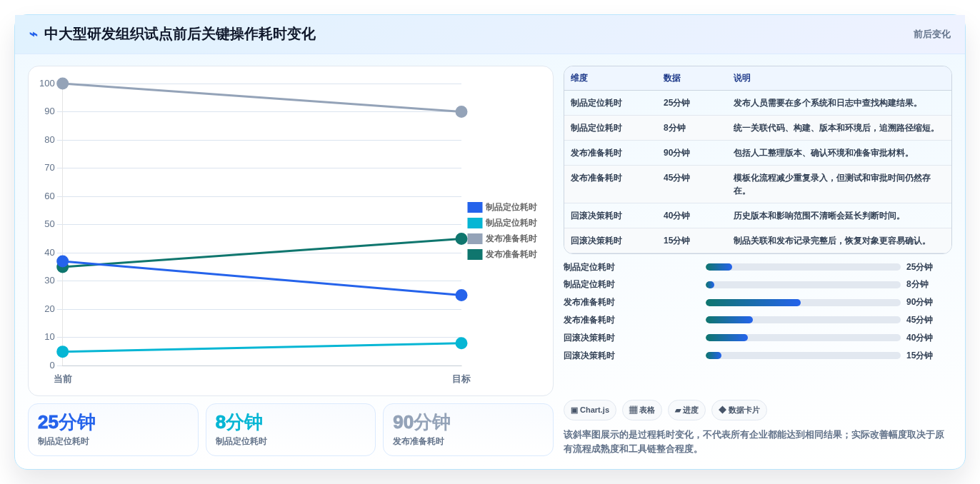Open the blue 25分钟 summary card

[x=113, y=430]
